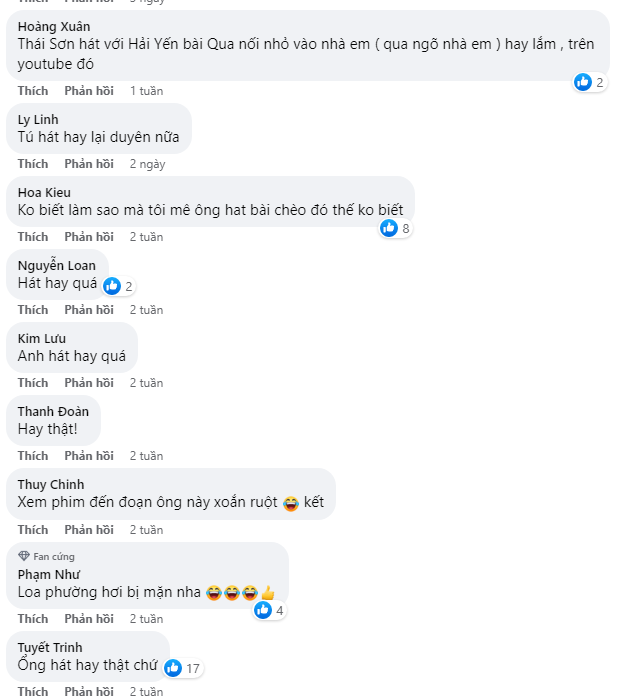Click the '2 ngày' timestamp of Ly Linh's comment
Image resolution: width=623 pixels, height=698 pixels.
click(x=147, y=164)
